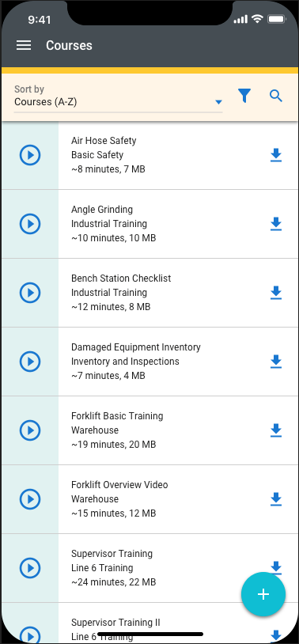Download the Angle Grinding course
This screenshot has height=644, width=299.
276,224
